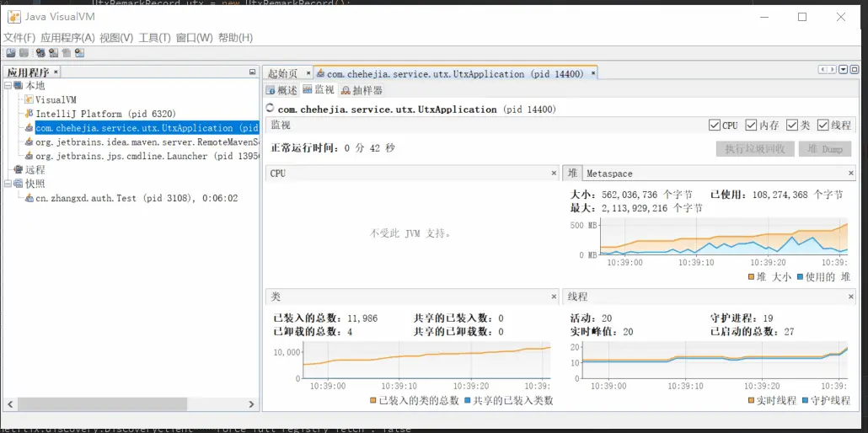Select the Metaspace memory tab
This screenshot has width=868, height=433.
tap(609, 174)
